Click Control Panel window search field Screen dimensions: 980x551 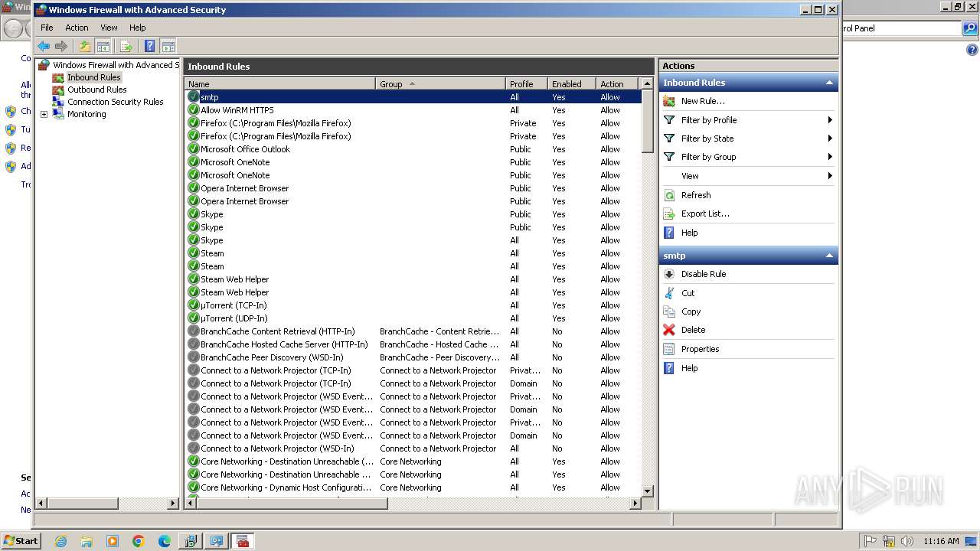click(900, 28)
